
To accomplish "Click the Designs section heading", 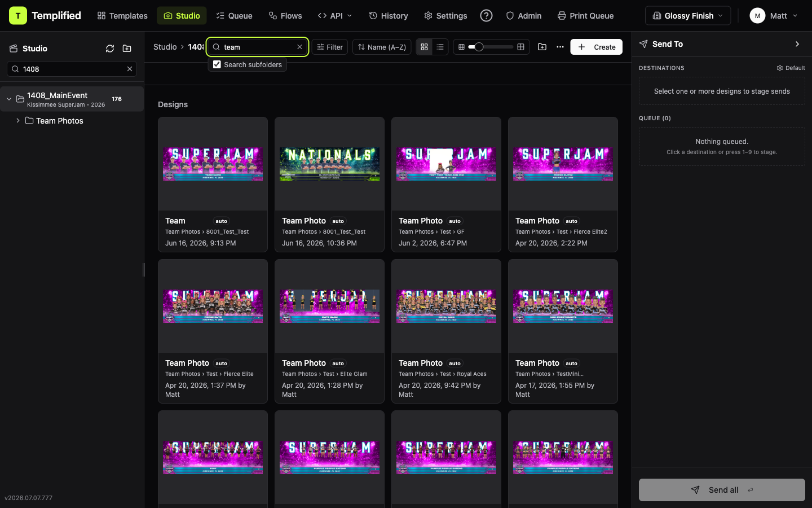I will click(173, 104).
